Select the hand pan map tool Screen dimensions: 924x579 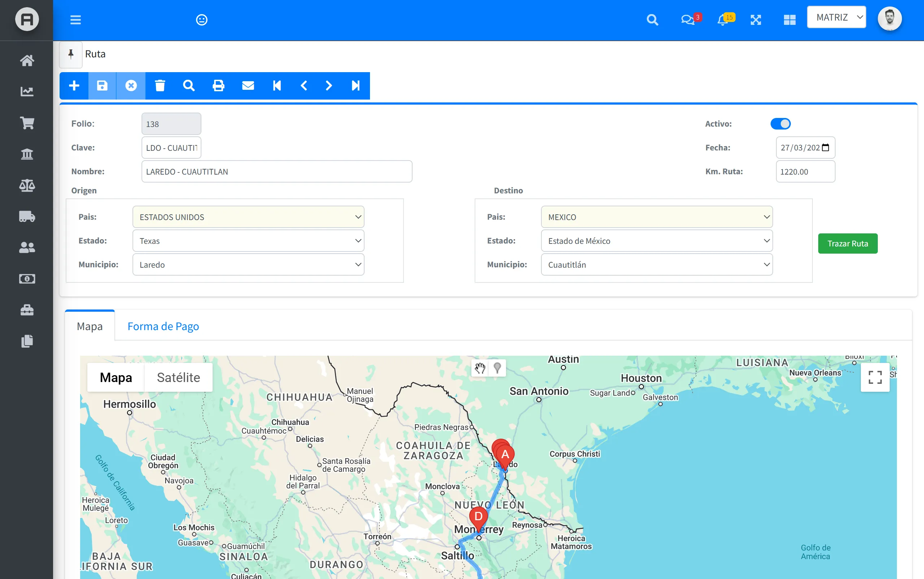tap(480, 368)
